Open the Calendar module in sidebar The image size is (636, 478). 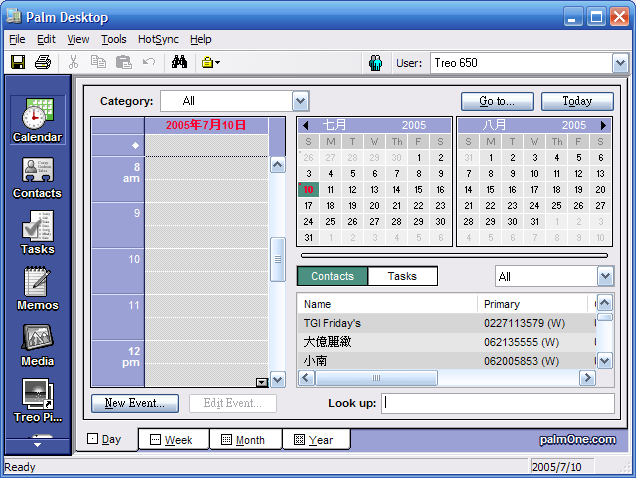(x=37, y=120)
